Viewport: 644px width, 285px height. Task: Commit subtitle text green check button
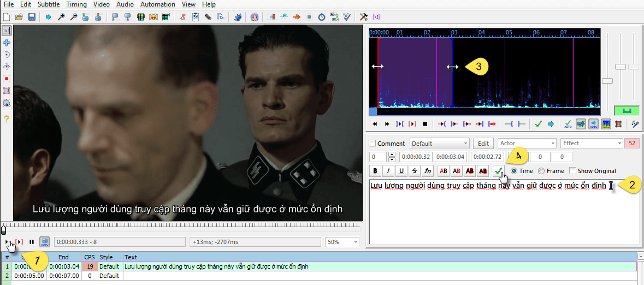tap(499, 170)
